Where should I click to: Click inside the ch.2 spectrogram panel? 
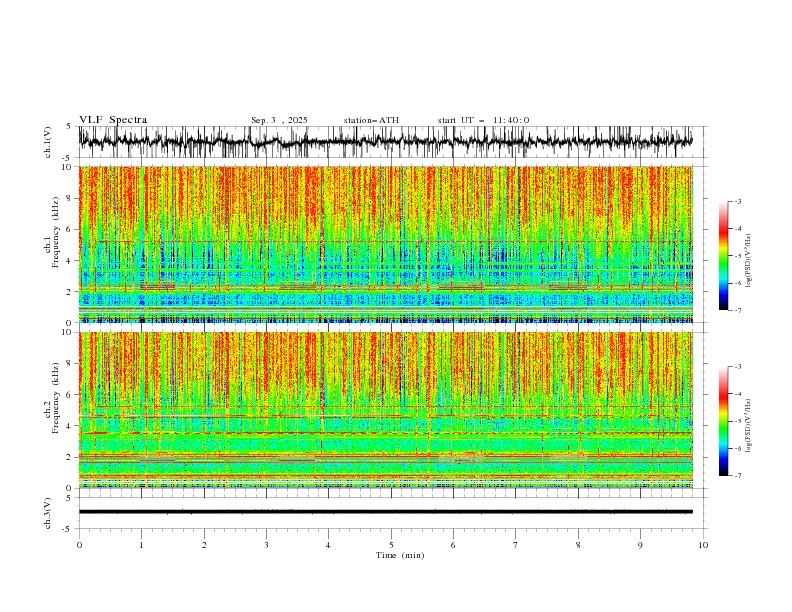coord(385,410)
